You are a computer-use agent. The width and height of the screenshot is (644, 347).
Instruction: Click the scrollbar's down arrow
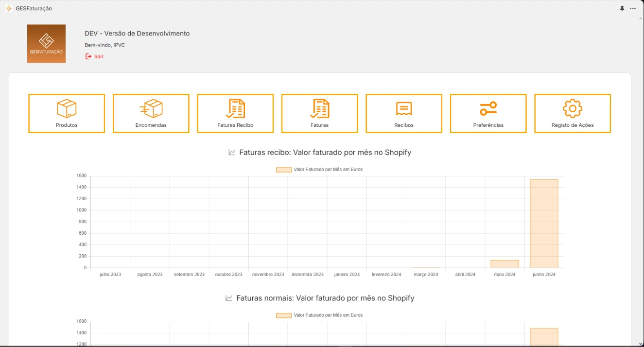pos(641,343)
